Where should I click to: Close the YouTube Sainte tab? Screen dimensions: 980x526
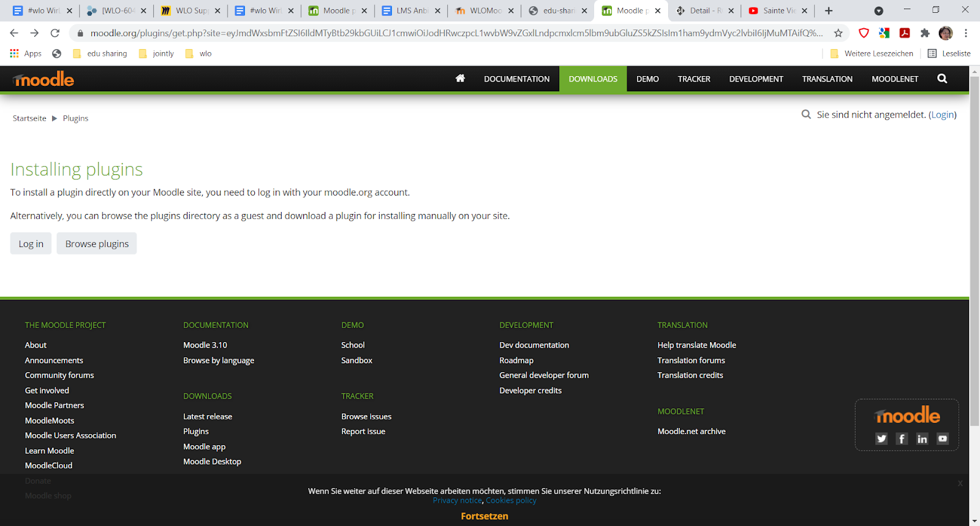click(804, 10)
